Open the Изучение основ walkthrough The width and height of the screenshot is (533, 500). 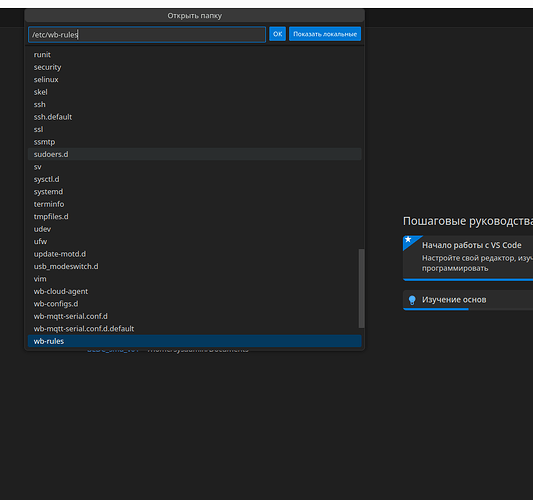[x=468, y=300]
